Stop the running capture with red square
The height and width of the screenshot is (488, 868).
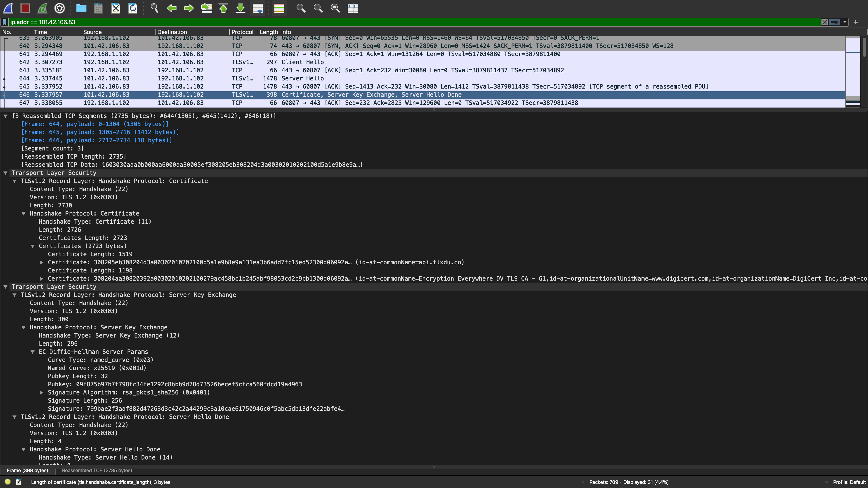click(25, 8)
